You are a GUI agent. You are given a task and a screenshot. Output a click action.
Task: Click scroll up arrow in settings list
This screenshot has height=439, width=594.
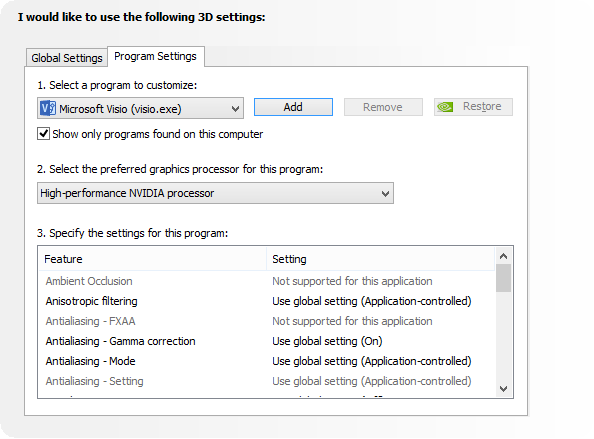pos(503,256)
